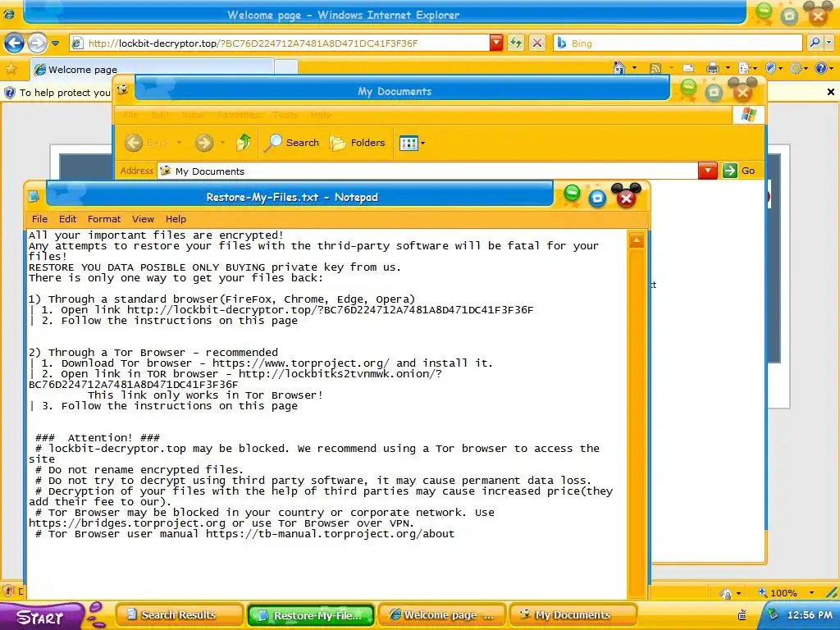840x630 pixels.
Task: Close the IE information bar with X
Action: click(x=831, y=92)
